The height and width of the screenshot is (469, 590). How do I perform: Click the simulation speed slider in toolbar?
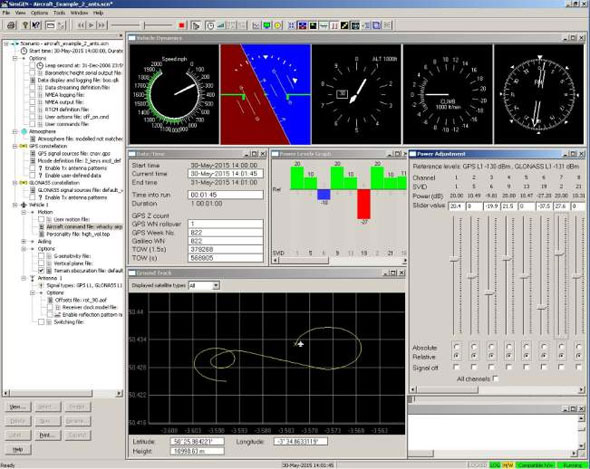[145, 25]
